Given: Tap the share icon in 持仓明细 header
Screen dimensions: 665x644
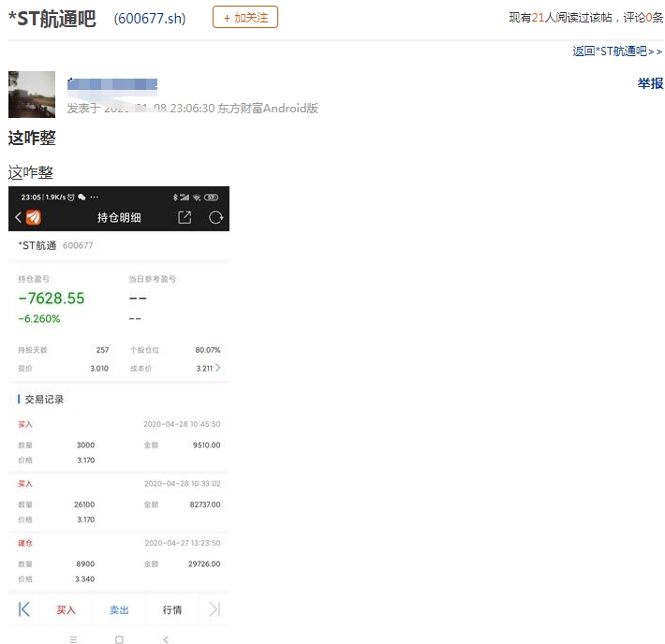Looking at the screenshot, I should click(x=185, y=217).
